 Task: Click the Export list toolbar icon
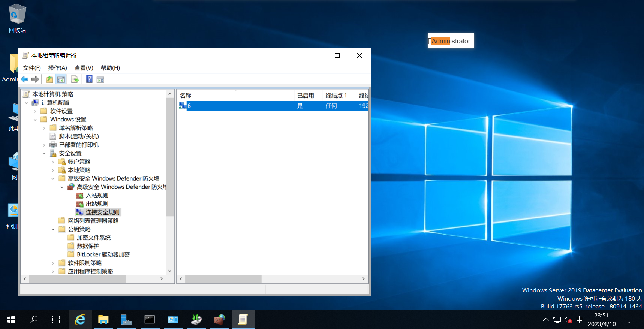click(75, 79)
